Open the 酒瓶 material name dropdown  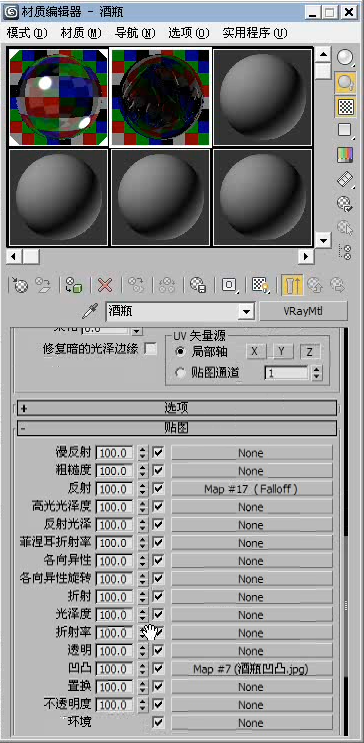pos(246,312)
